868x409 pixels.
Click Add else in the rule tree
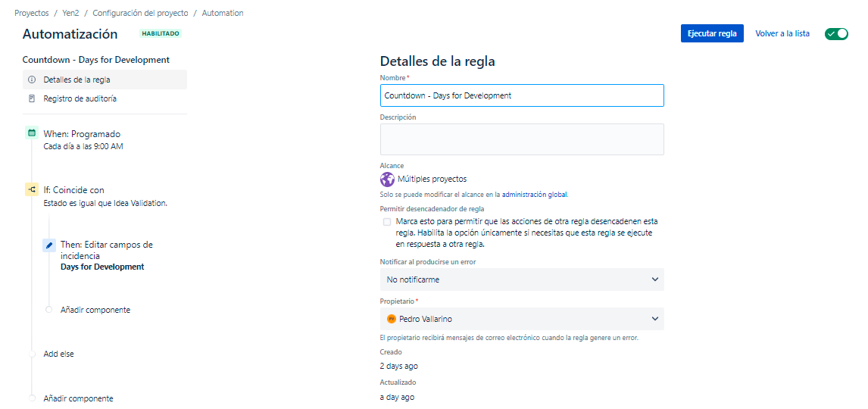pos(58,354)
